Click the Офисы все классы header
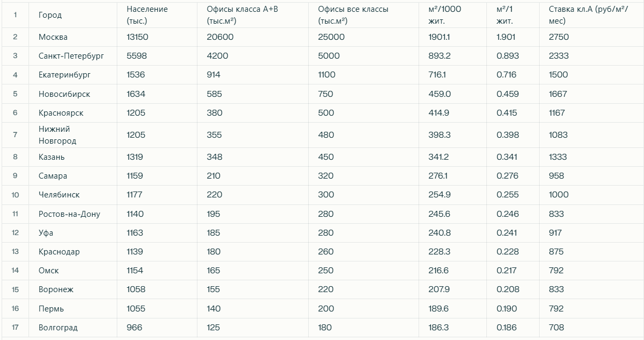The width and height of the screenshot is (644, 340). click(x=364, y=15)
